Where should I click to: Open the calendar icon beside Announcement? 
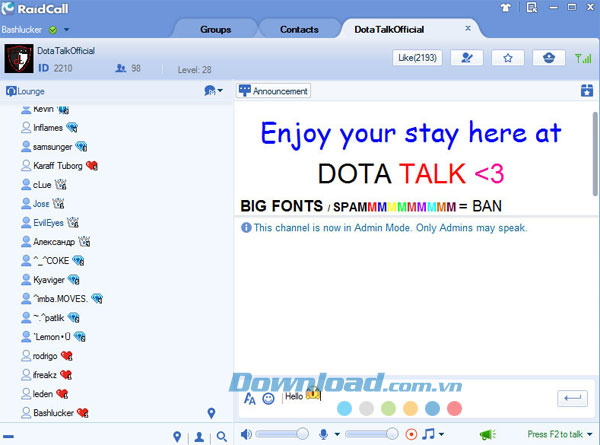click(x=587, y=91)
